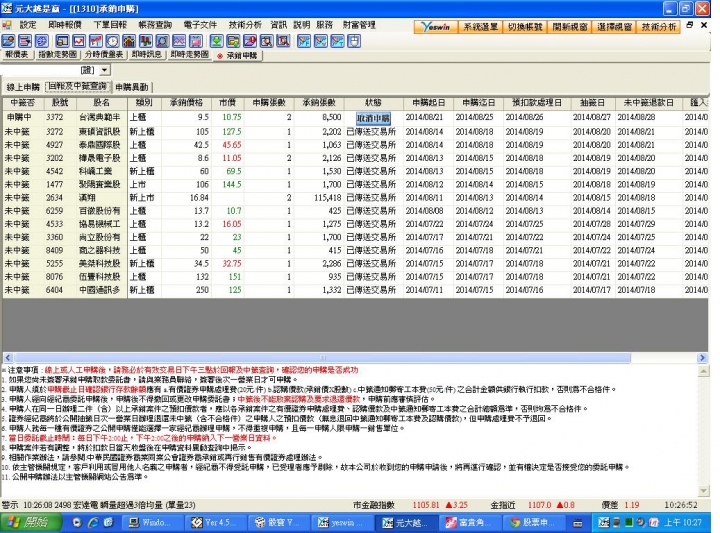Click the notes panel scroll-down arrow
Image resolution: width=720 pixels, height=533 pixels.
coord(703,491)
